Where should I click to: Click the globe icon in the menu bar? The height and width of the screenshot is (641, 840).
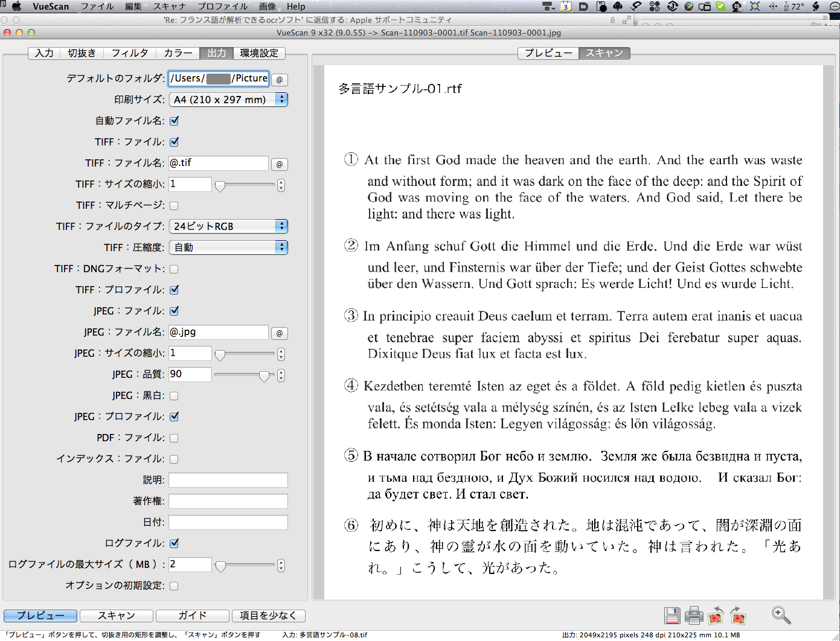689,6
